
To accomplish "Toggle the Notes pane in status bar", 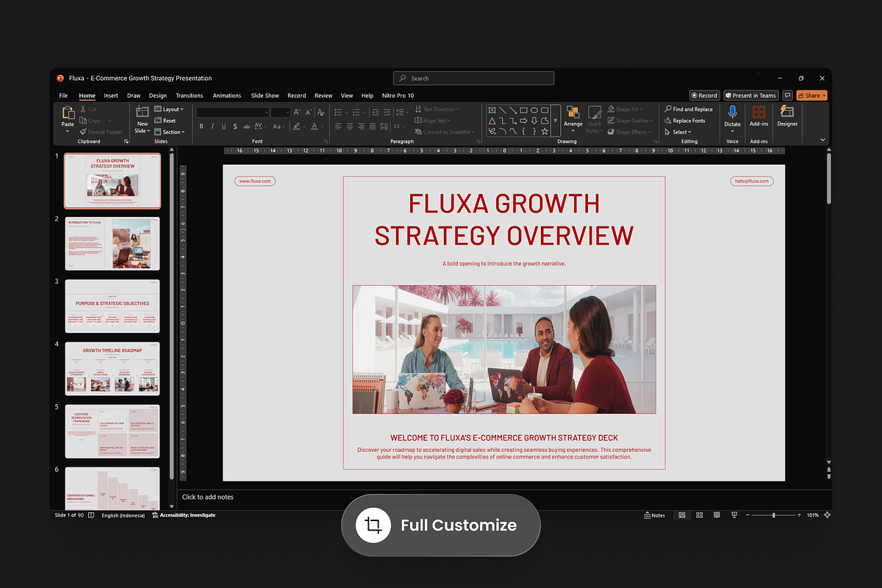I will (654, 515).
